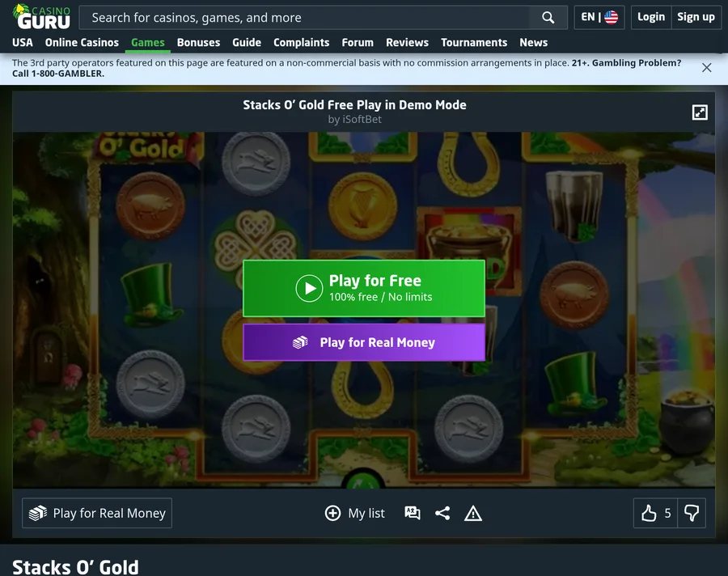Click the Stacks O' Gold page heading
The image size is (728, 576).
pos(75,567)
